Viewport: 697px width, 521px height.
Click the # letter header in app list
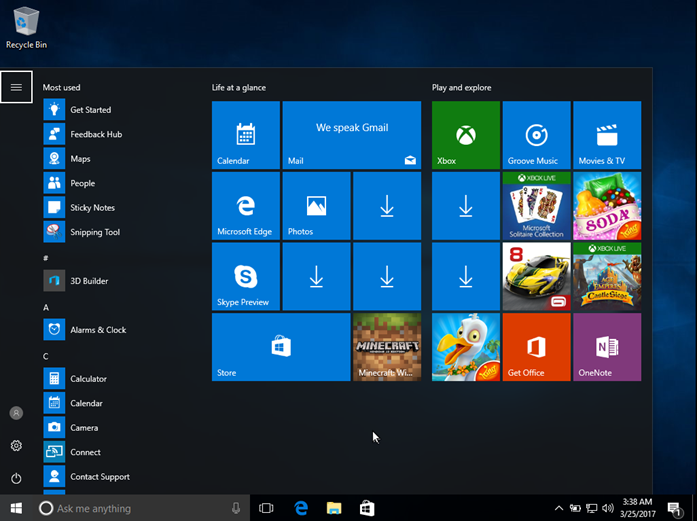click(45, 258)
